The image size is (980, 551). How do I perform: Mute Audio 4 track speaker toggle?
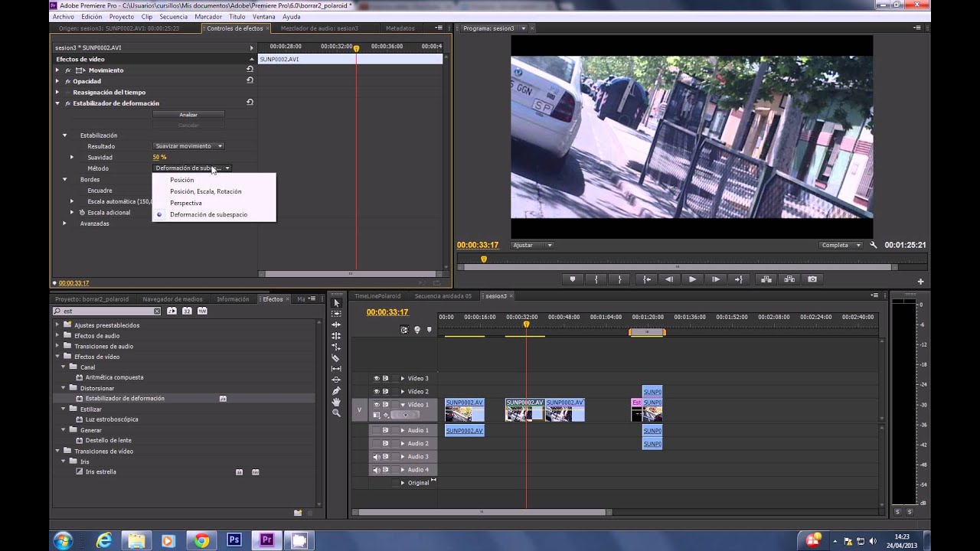377,470
